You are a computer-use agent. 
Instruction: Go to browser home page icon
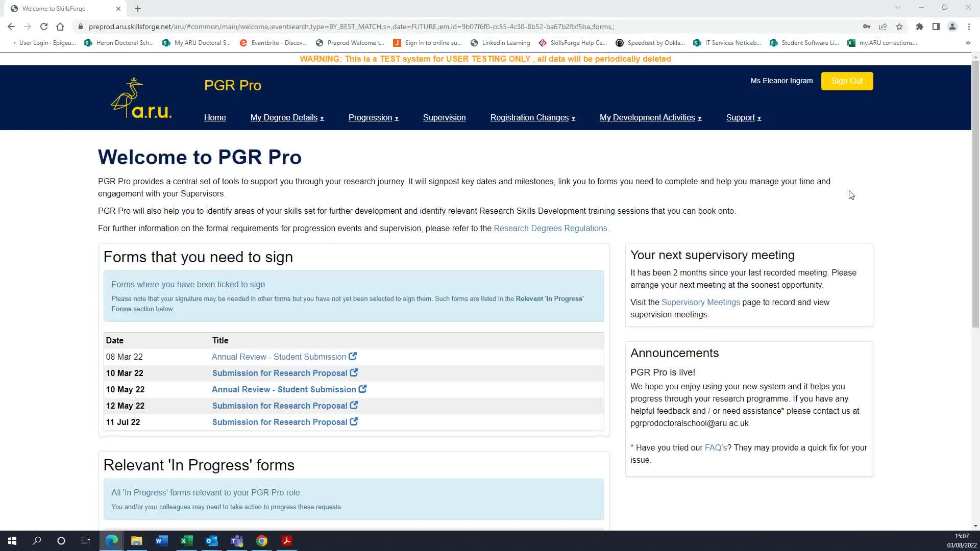point(60,27)
